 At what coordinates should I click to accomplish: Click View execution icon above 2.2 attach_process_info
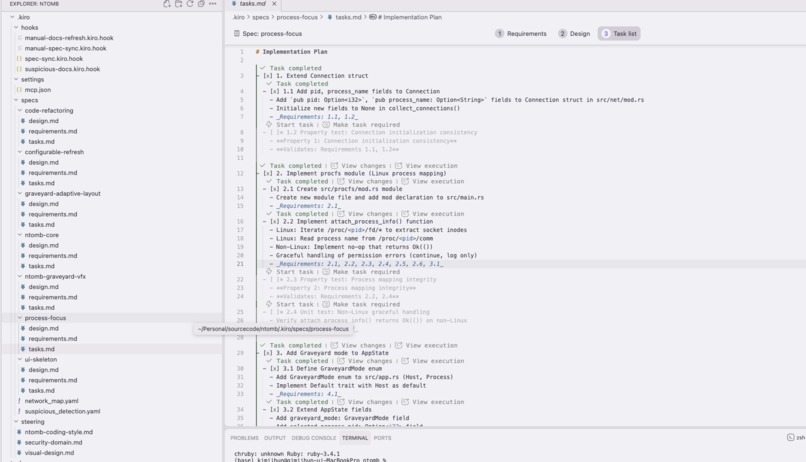pos(405,213)
